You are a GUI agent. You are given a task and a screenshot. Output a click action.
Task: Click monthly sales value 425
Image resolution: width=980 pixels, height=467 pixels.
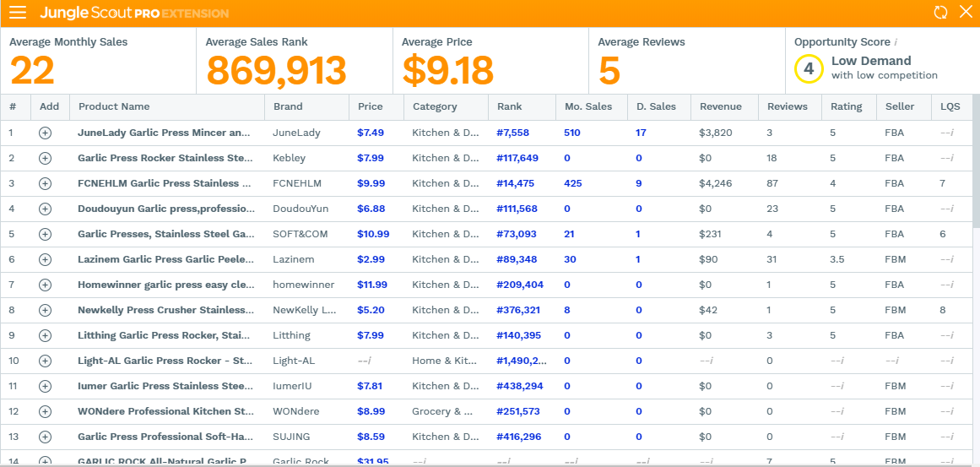point(572,183)
